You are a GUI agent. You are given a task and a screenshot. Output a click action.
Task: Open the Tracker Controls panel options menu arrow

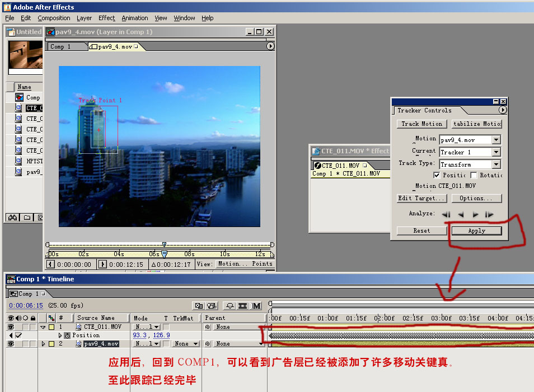[503, 110]
